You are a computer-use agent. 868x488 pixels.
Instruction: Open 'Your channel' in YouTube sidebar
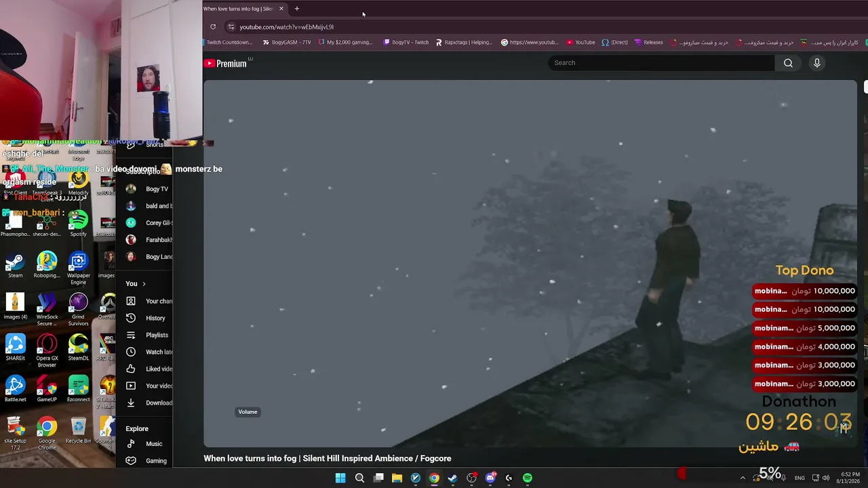(149, 301)
